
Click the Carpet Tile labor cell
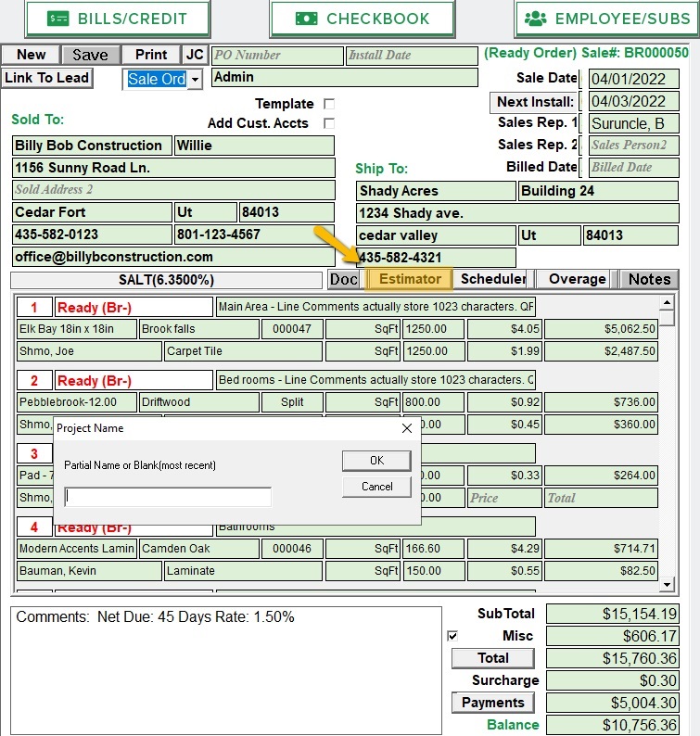(x=243, y=351)
